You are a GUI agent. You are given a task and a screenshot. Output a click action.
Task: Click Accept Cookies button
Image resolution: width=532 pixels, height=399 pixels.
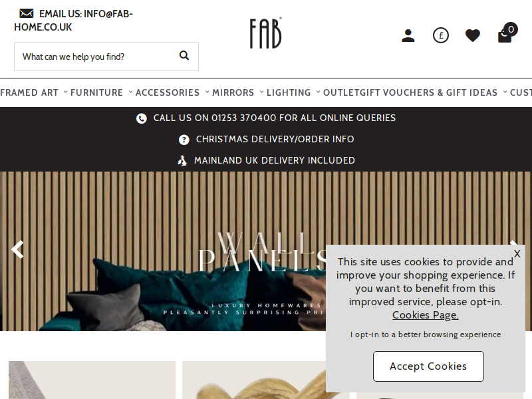(x=428, y=366)
